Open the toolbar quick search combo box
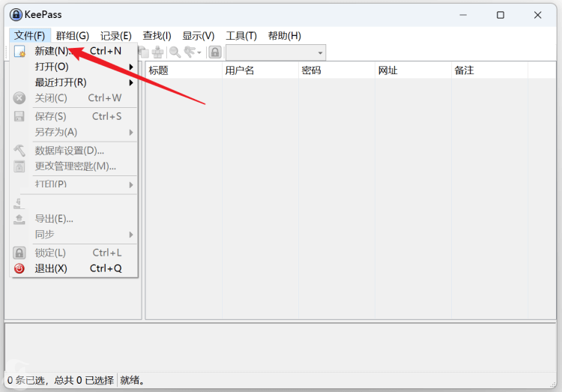562x392 pixels. pos(276,52)
